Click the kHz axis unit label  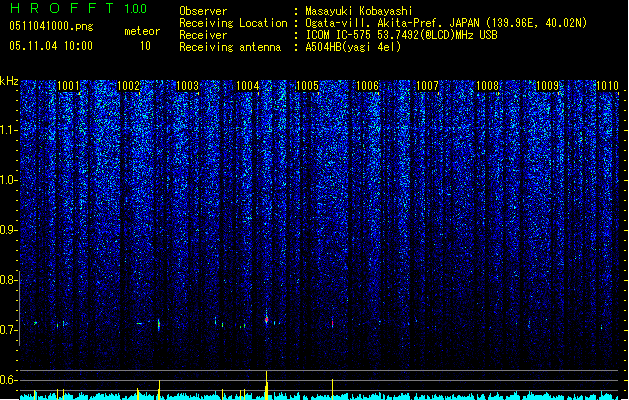pos(9,81)
